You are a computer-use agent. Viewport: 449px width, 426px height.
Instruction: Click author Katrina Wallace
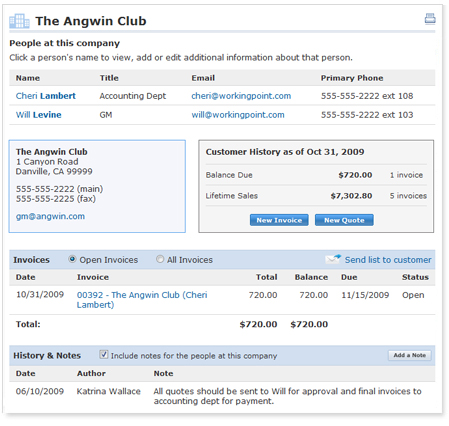[109, 391]
